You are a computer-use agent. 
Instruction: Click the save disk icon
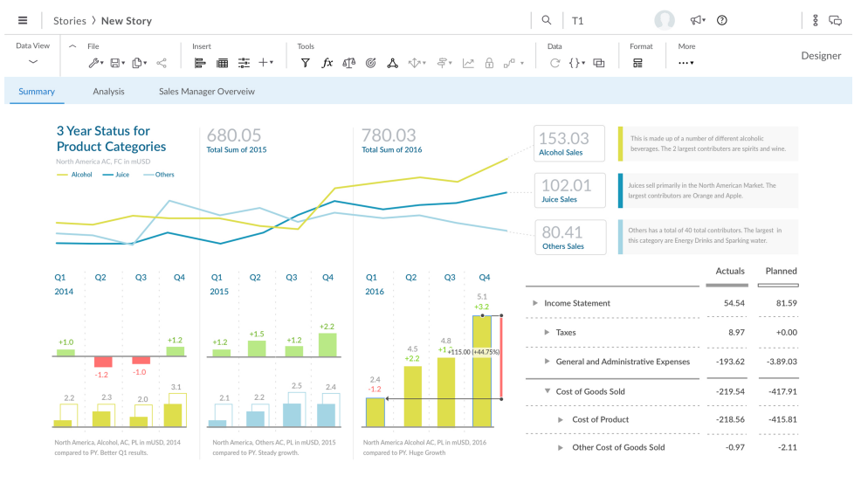pyautogui.click(x=117, y=63)
